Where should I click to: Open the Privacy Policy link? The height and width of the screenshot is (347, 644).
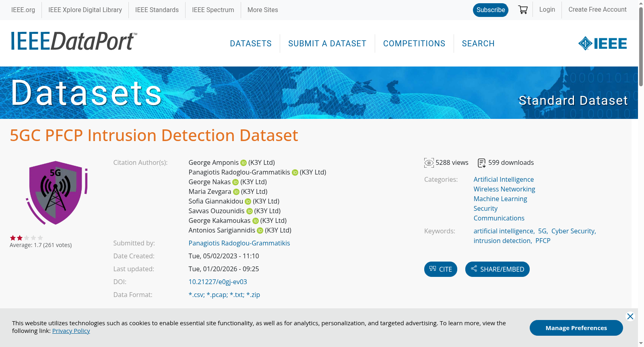71,331
